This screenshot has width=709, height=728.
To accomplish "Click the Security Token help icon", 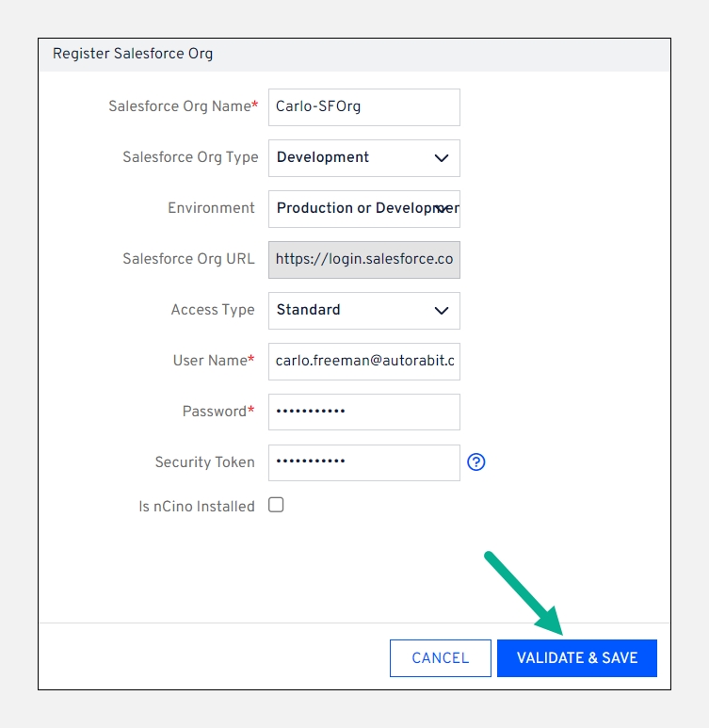I will pyautogui.click(x=476, y=462).
